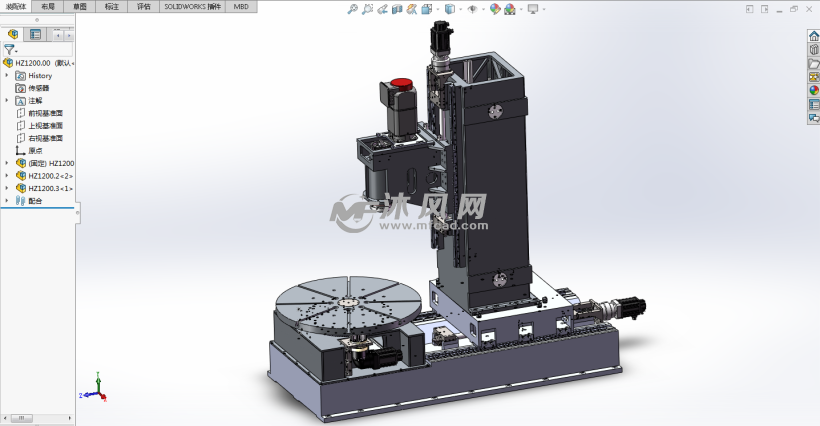Click the expand right panel window icon
Viewport: 820px width, 426px height.
coord(764,9)
